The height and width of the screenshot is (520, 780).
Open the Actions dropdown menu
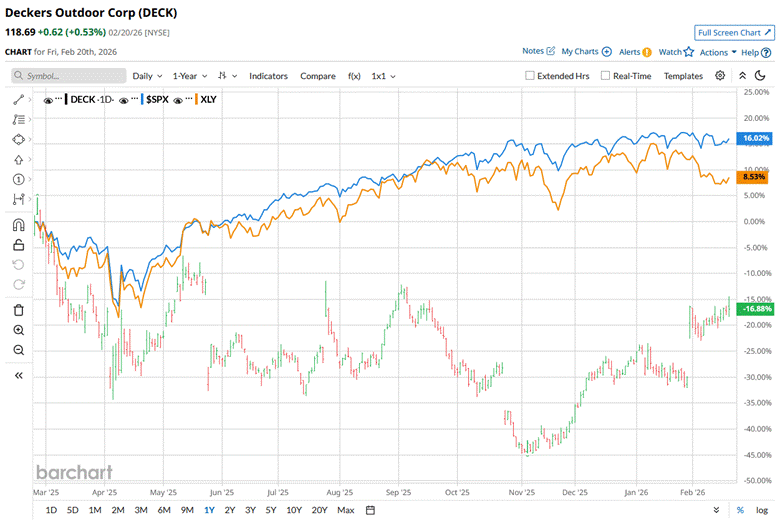[718, 52]
